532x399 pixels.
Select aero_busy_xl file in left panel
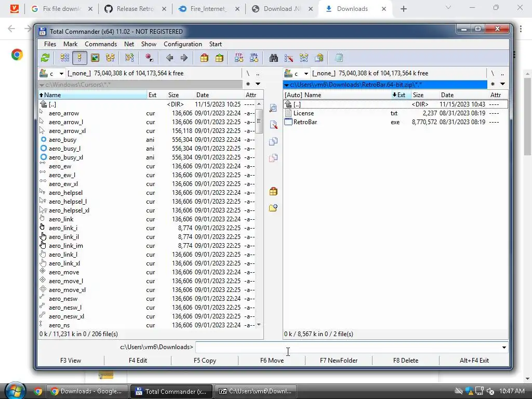(x=147, y=157)
